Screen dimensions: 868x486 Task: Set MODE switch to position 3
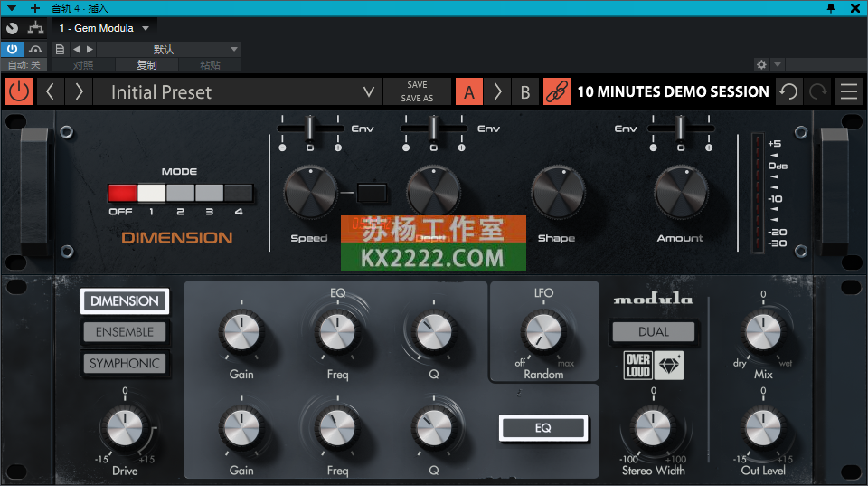(209, 193)
